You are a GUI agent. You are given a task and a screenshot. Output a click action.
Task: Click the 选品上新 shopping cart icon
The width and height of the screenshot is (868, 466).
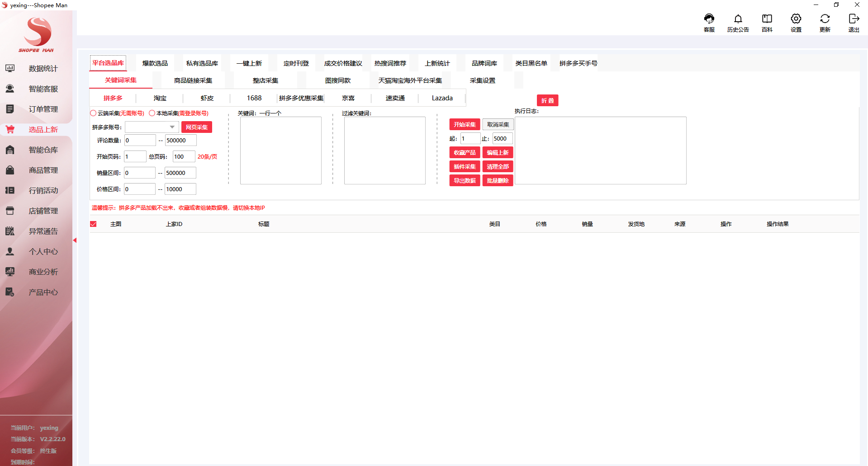10,129
